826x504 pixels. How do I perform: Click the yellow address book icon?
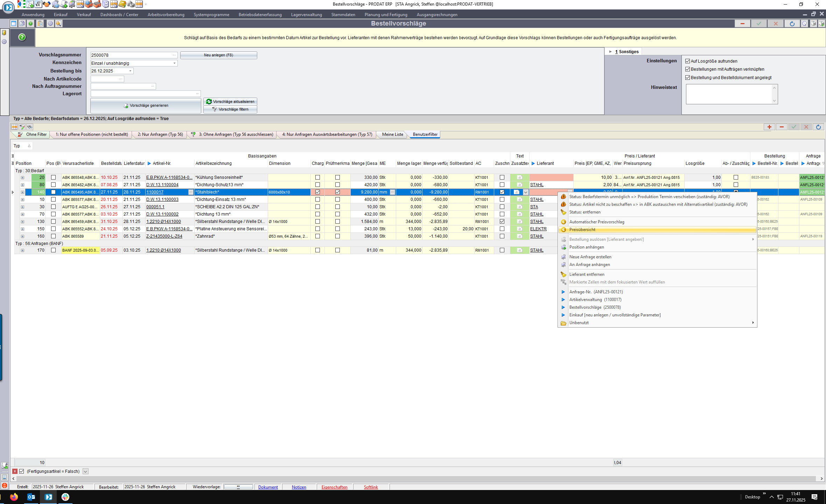(x=122, y=4)
